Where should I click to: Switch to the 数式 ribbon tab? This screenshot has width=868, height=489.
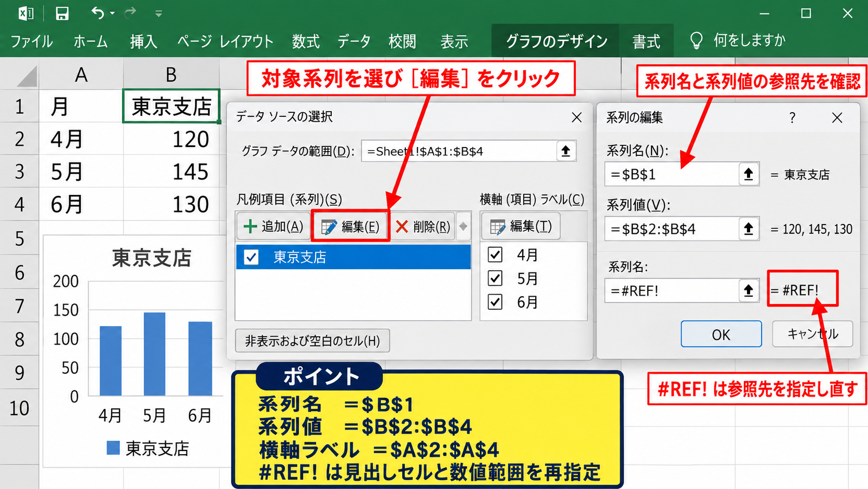coord(306,42)
